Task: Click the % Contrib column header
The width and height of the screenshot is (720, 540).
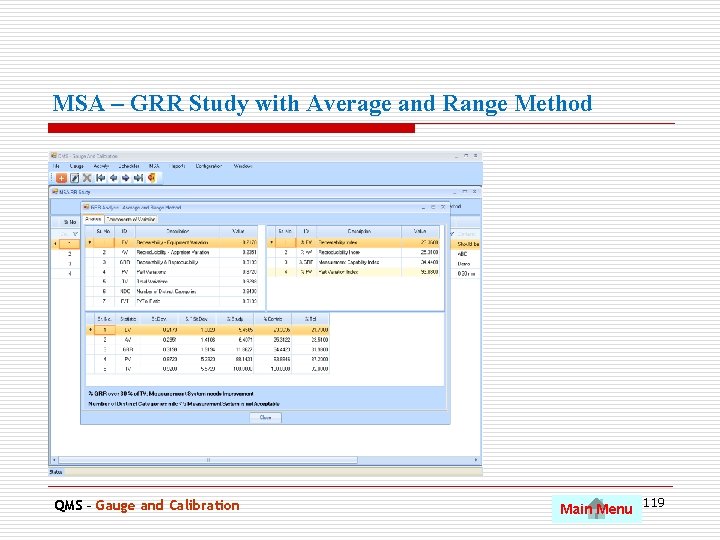Action: (272, 319)
